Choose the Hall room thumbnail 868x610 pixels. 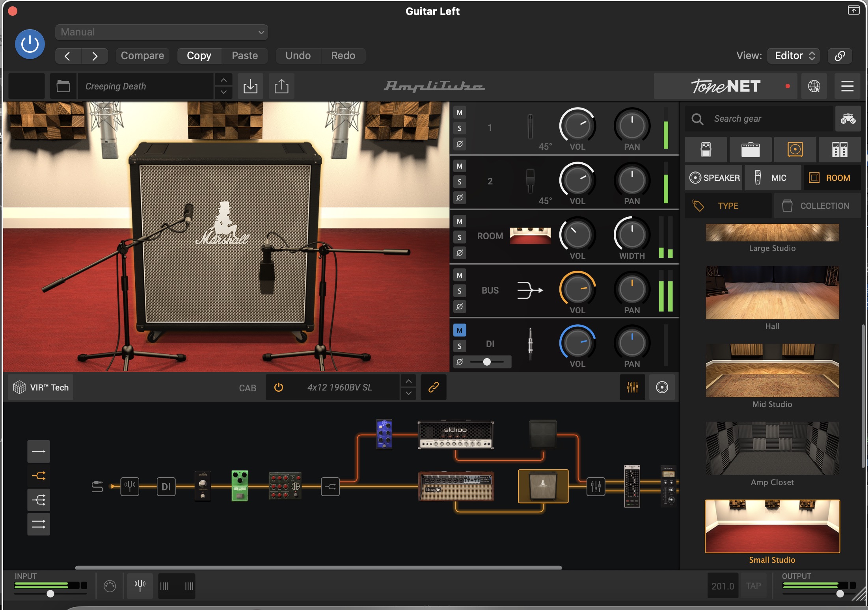point(772,292)
